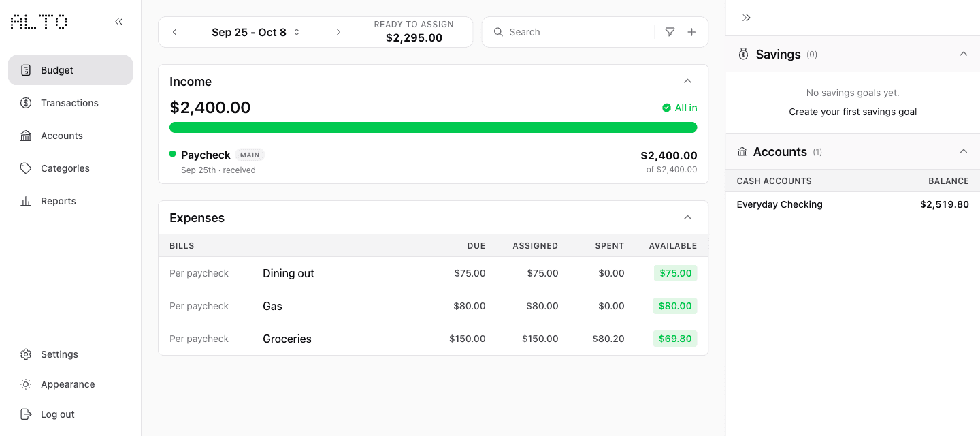Click the CASH ACCOUNTS header

pos(774,181)
